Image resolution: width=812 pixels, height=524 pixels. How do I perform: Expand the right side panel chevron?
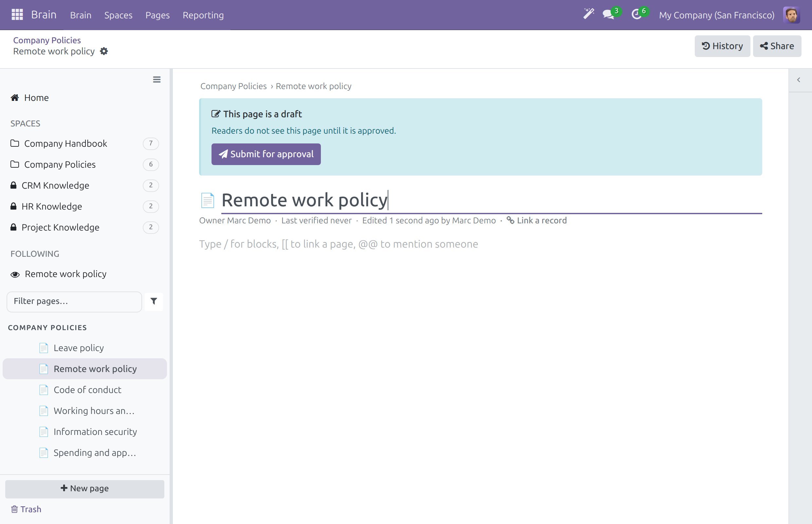click(798, 80)
